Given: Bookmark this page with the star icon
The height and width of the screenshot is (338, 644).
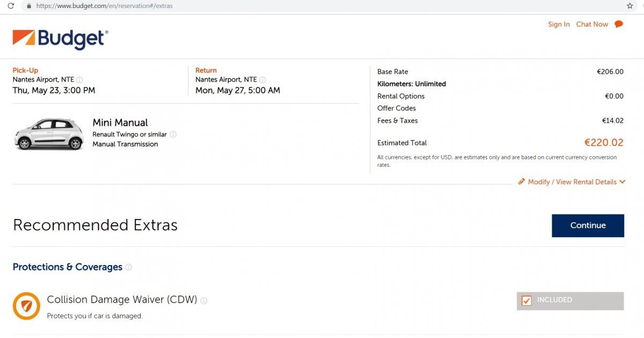Looking at the screenshot, I should 630,6.
